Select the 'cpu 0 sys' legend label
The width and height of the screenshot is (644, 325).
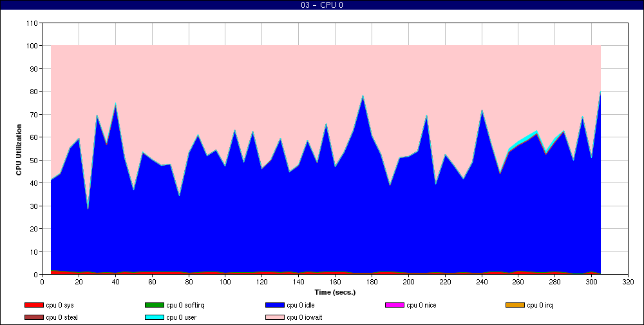click(60, 305)
